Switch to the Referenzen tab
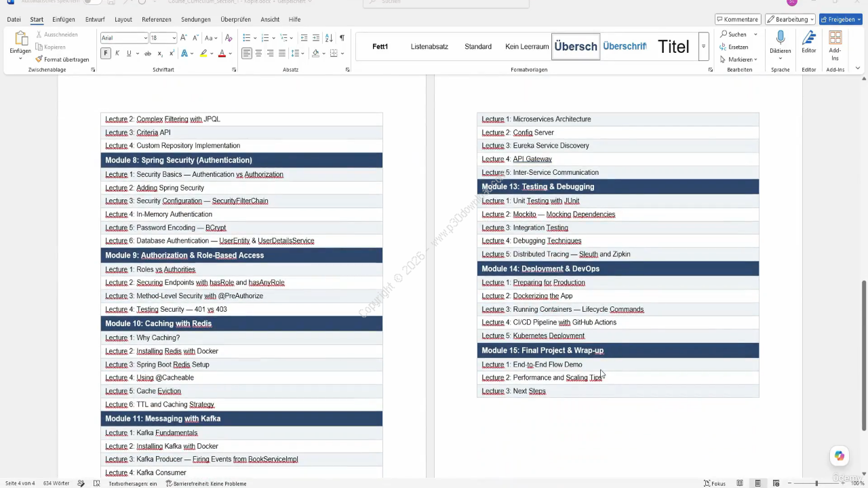The width and height of the screenshot is (868, 488). pos(157,20)
